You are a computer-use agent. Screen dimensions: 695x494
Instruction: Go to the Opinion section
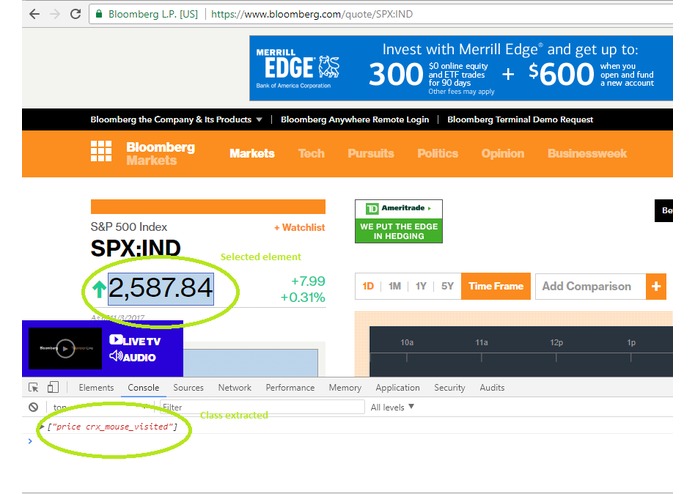(x=503, y=153)
